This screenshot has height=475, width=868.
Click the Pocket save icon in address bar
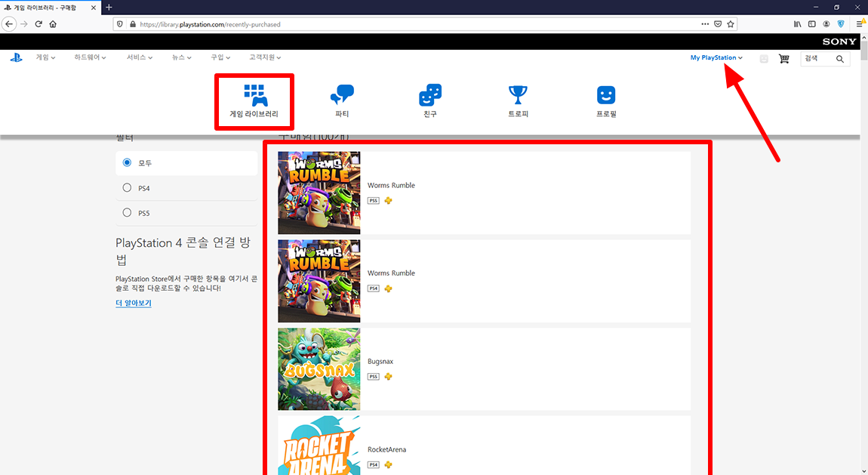point(718,24)
